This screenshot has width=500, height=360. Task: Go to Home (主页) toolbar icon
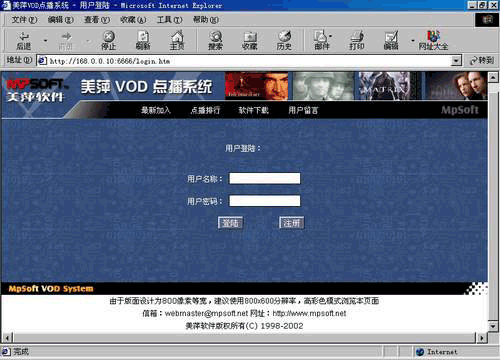(x=177, y=40)
